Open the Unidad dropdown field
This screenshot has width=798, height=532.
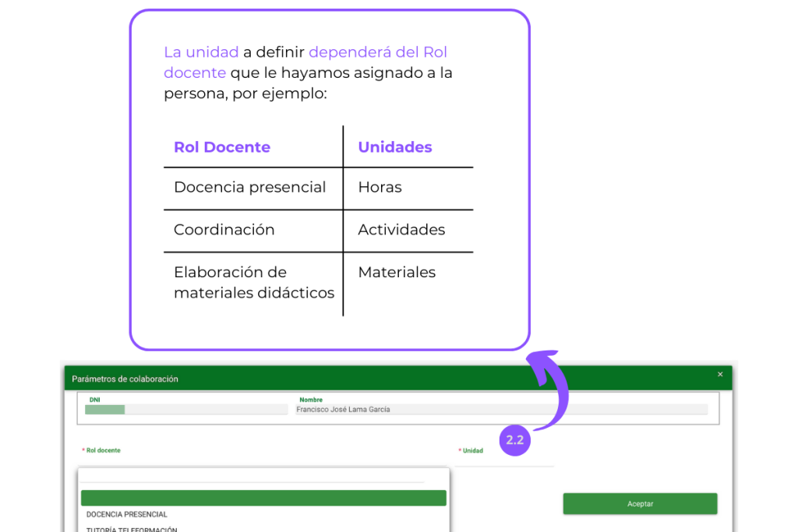coord(504,460)
